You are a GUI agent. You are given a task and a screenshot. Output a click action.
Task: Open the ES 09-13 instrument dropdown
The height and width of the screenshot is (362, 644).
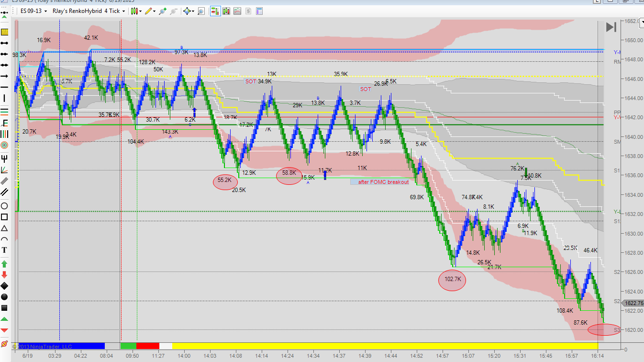[34, 11]
